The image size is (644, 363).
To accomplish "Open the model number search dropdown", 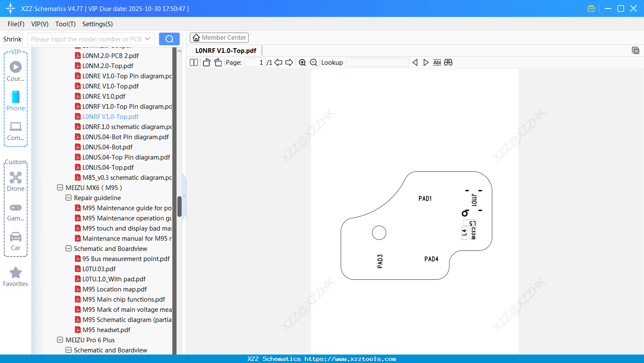I will click(148, 38).
